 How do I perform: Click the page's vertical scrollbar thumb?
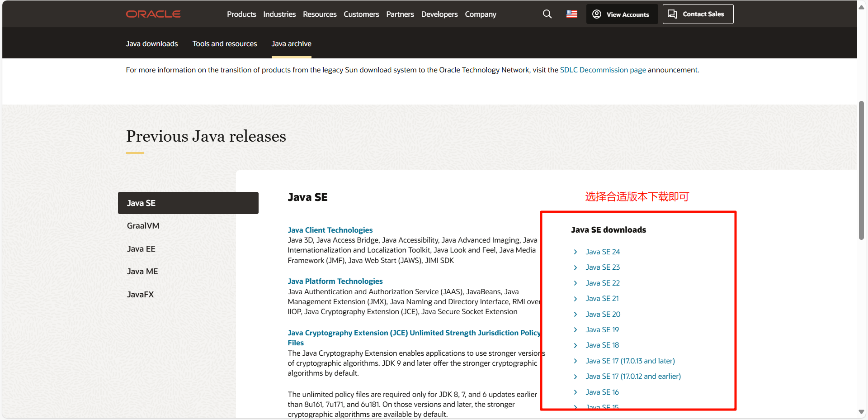(861, 170)
